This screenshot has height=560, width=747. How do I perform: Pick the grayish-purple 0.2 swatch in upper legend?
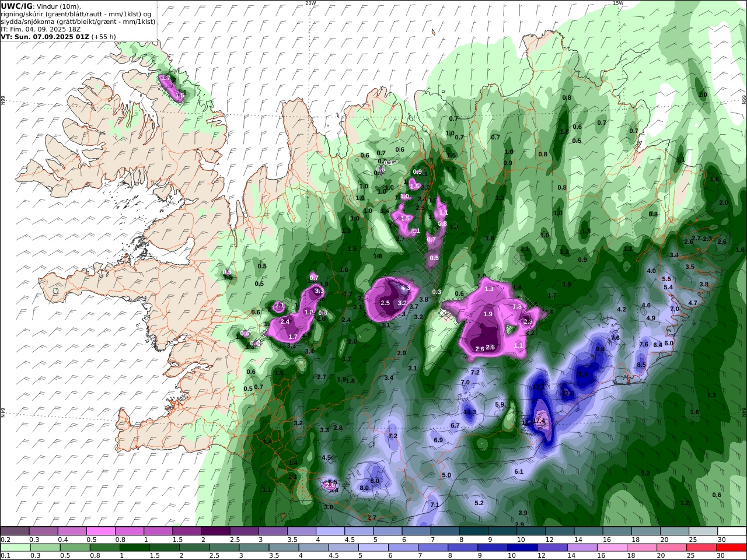pyautogui.click(x=15, y=531)
